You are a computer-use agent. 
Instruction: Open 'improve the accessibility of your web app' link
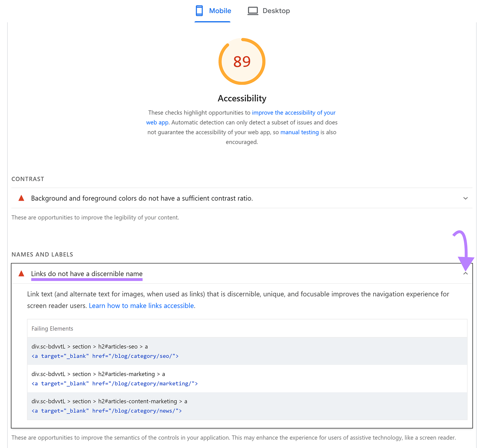coord(293,112)
